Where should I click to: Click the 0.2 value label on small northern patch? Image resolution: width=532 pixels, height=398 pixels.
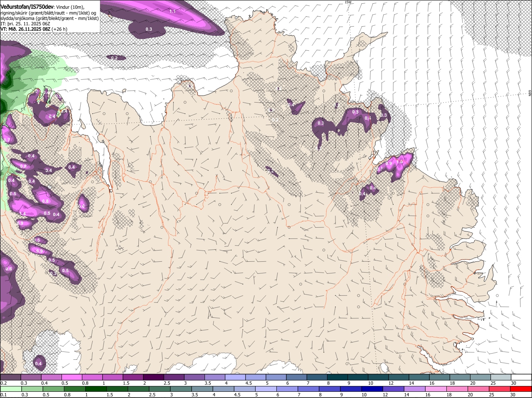pos(115,58)
